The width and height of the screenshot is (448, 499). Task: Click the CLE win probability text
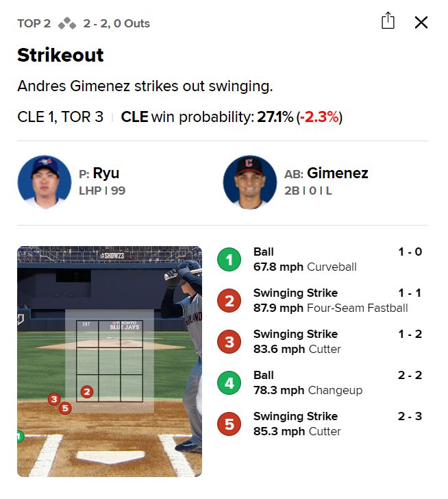click(232, 117)
